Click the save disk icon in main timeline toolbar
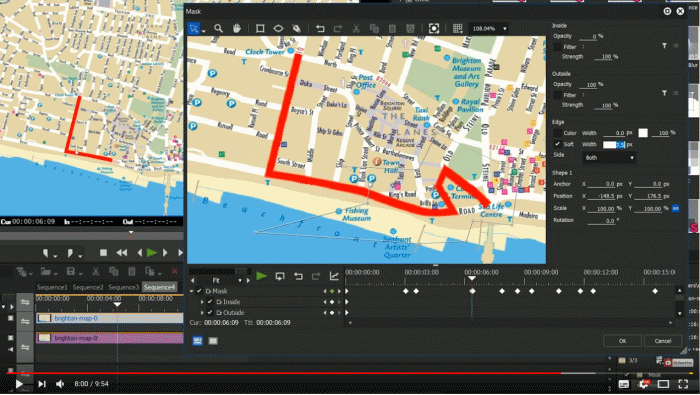 [x=71, y=271]
